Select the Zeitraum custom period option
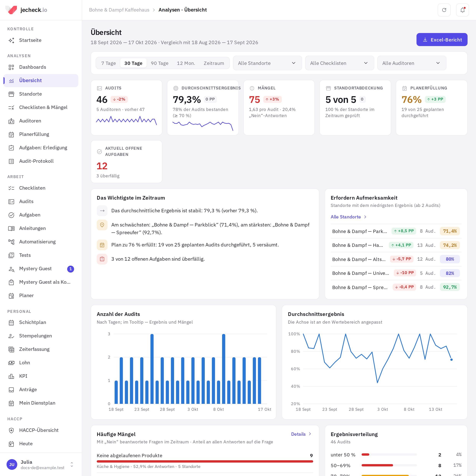Screen dimensions: 476x476 [214, 63]
